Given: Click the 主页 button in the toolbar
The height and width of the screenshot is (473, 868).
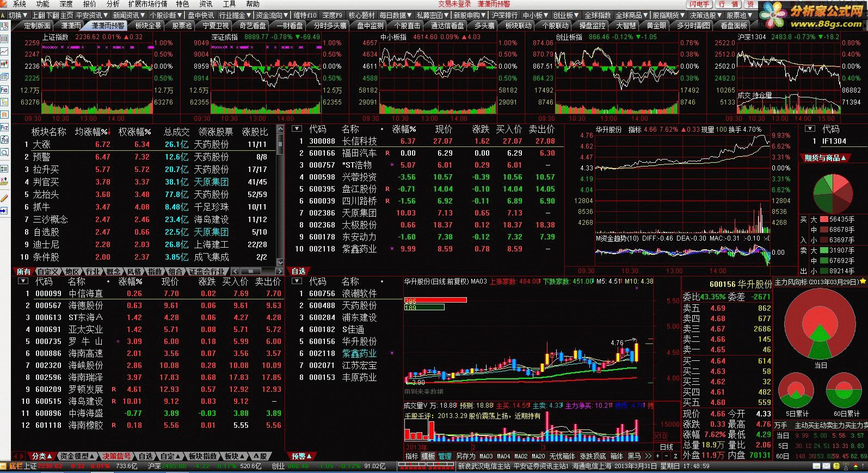Looking at the screenshot, I should (x=66, y=15).
